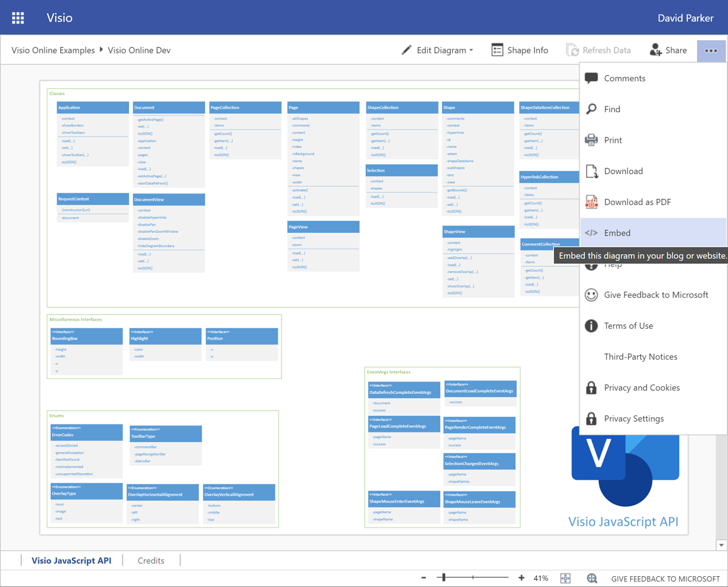Click the David Parker account name
This screenshot has width=728, height=587.
tap(686, 18)
